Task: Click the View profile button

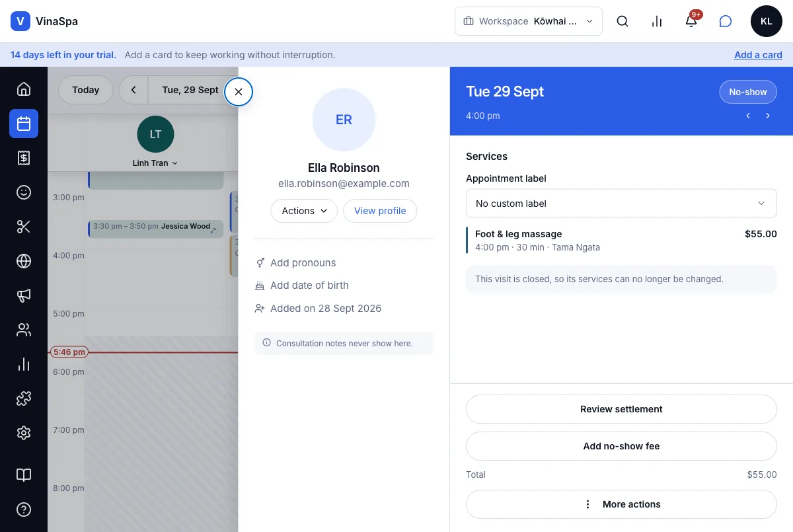Action: click(x=380, y=211)
